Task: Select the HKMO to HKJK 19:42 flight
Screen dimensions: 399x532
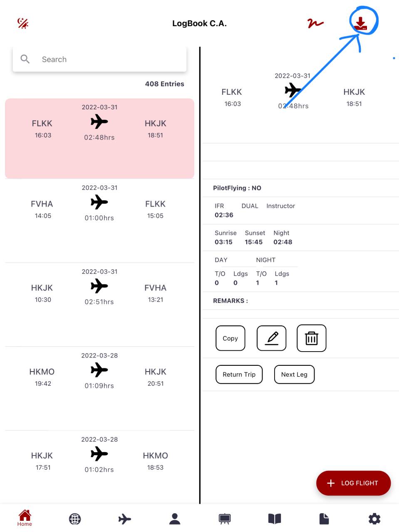Action: (99, 389)
